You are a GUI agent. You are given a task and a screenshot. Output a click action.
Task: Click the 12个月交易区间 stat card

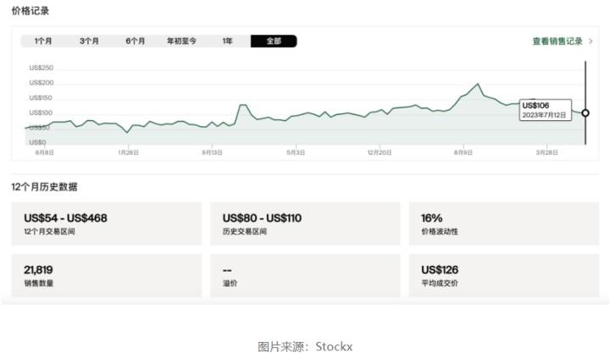(x=107, y=223)
